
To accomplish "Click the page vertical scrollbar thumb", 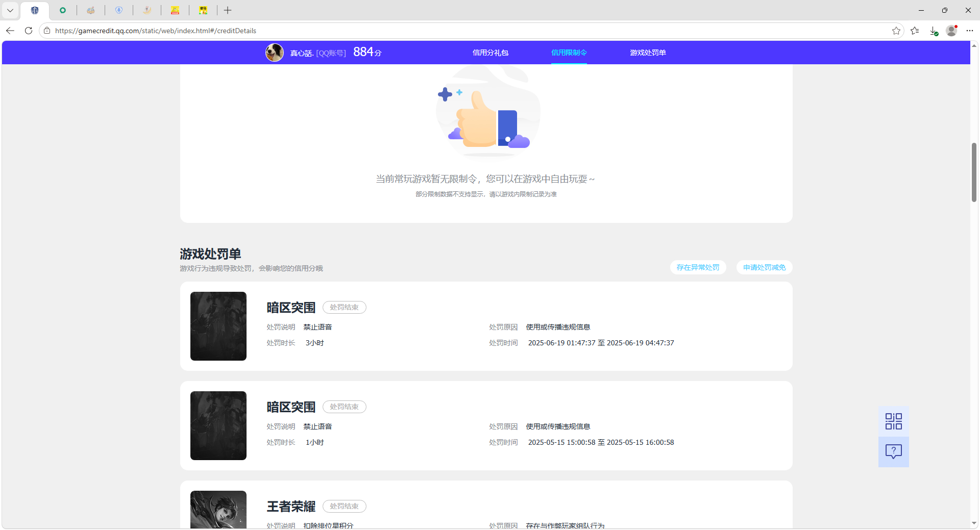I will [974, 172].
